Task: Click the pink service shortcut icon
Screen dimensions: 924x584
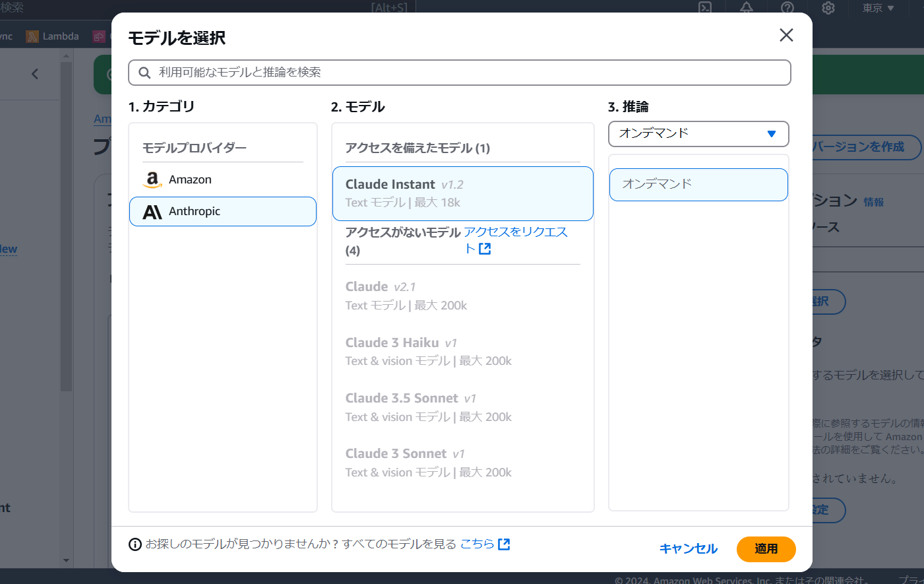Action: [99, 36]
